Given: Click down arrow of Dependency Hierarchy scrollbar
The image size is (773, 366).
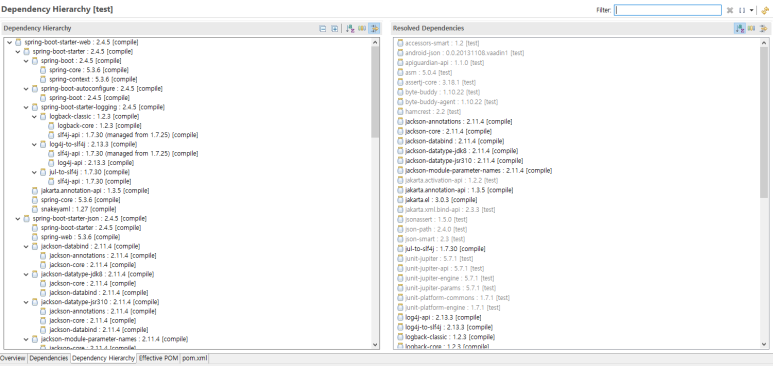Looking at the screenshot, I should tap(375, 345).
